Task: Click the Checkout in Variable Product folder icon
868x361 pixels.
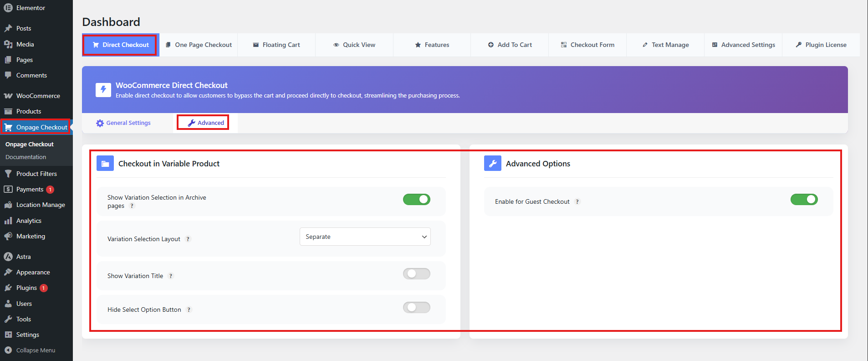Action: [x=105, y=163]
